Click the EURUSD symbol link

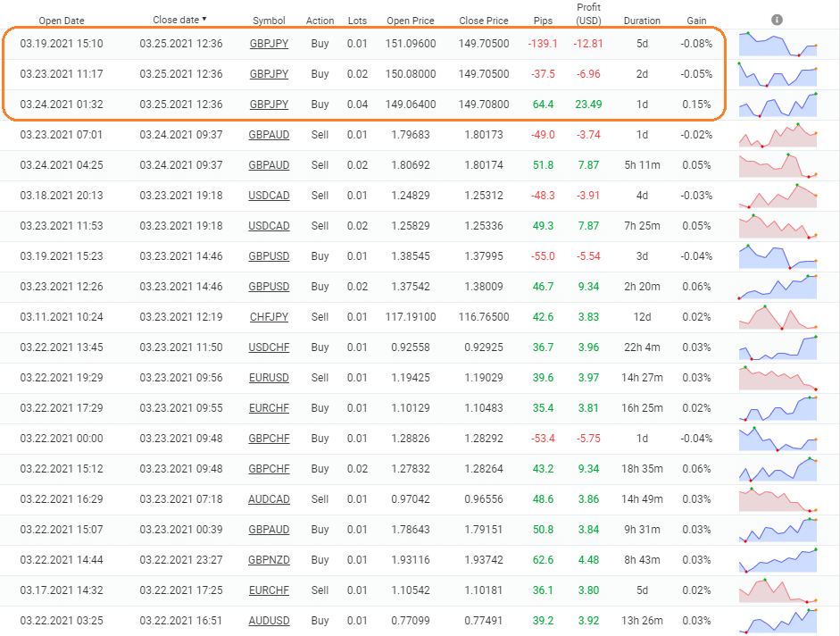pyautogui.click(x=269, y=378)
